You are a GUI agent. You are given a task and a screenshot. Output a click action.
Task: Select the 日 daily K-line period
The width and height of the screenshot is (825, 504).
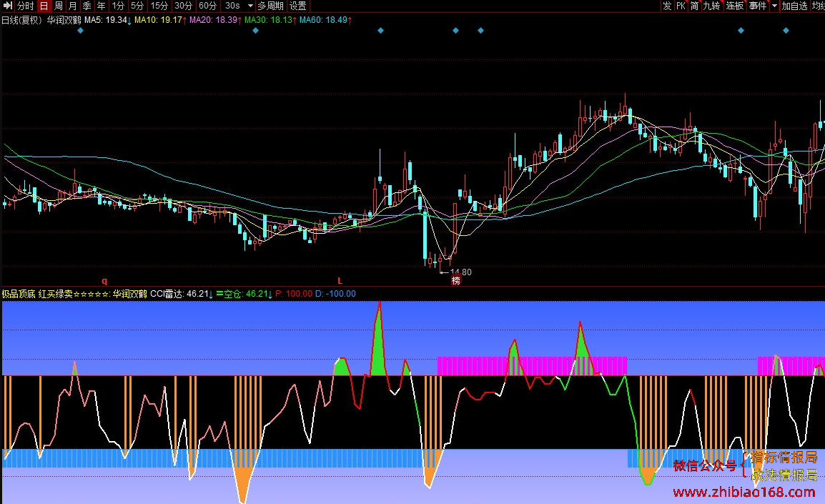(x=44, y=6)
